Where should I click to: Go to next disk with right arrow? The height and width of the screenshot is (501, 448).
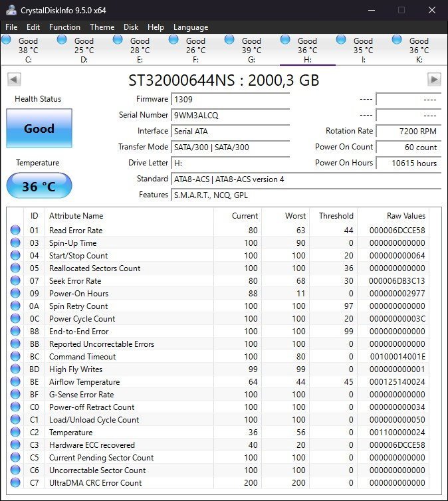434,80
